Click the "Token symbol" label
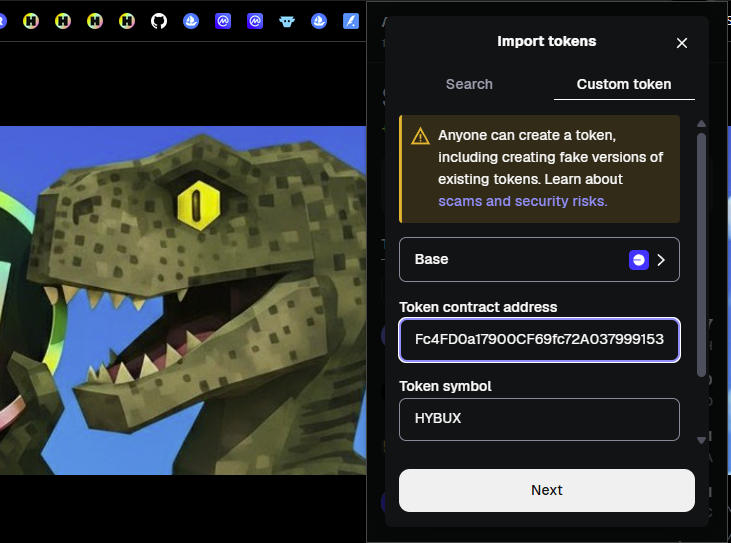731x543 pixels. [445, 386]
